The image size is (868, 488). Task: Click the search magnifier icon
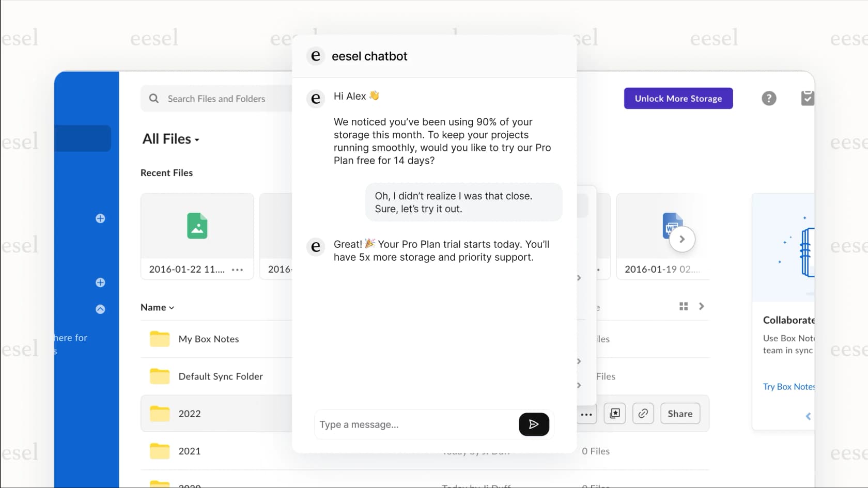pos(154,98)
